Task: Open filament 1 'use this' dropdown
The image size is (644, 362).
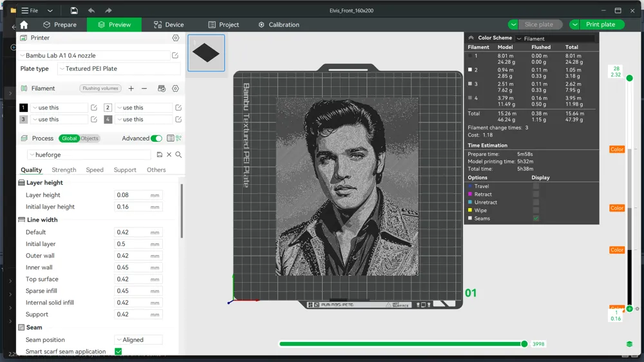Action: pyautogui.click(x=59, y=108)
